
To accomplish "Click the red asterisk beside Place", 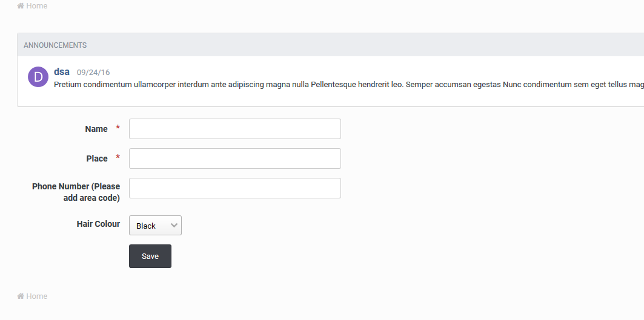I will pyautogui.click(x=118, y=158).
